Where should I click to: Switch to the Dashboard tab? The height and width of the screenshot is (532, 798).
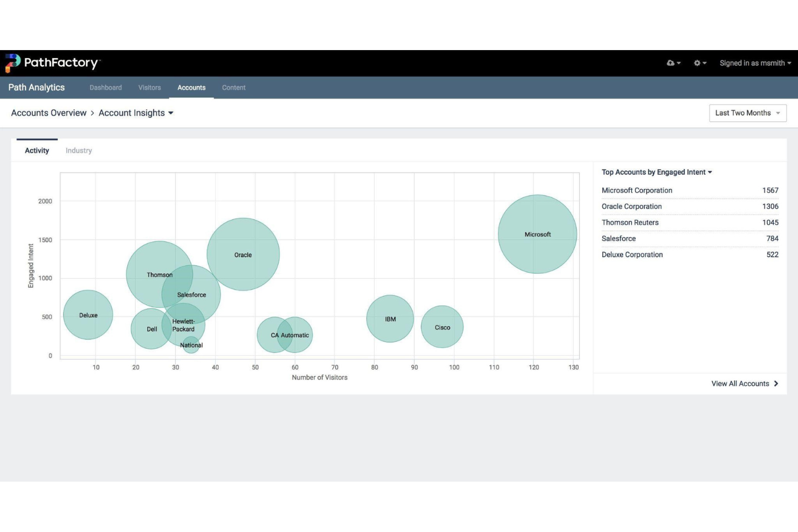tap(106, 87)
